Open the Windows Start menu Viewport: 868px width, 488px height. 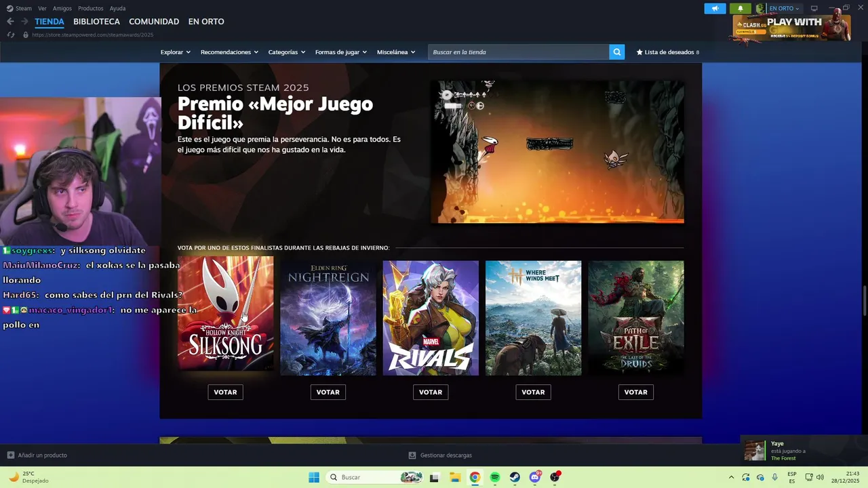click(314, 477)
